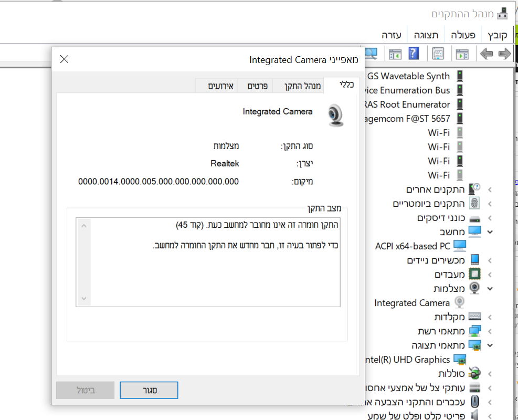Select the Device Enumeration Bus entry
The image size is (518, 420).
(x=407, y=90)
